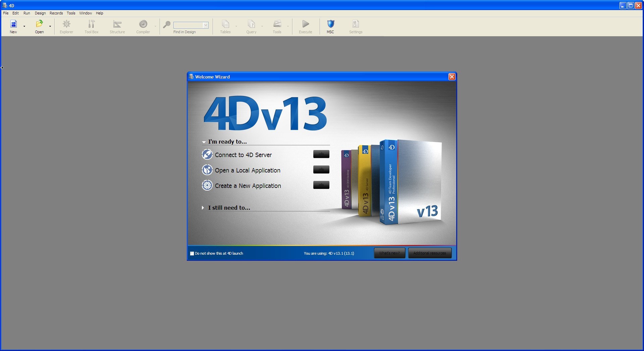Expand the Compiler dropdown arrow

155,26
